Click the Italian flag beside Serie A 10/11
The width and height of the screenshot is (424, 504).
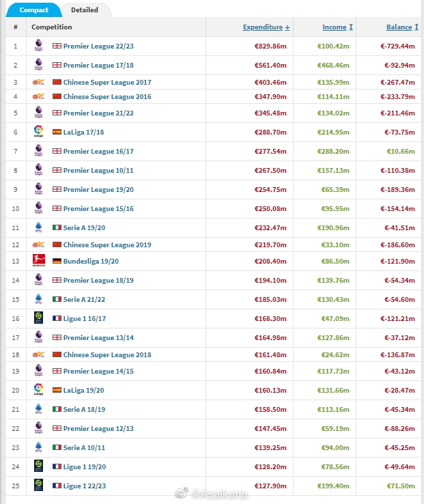tap(57, 447)
